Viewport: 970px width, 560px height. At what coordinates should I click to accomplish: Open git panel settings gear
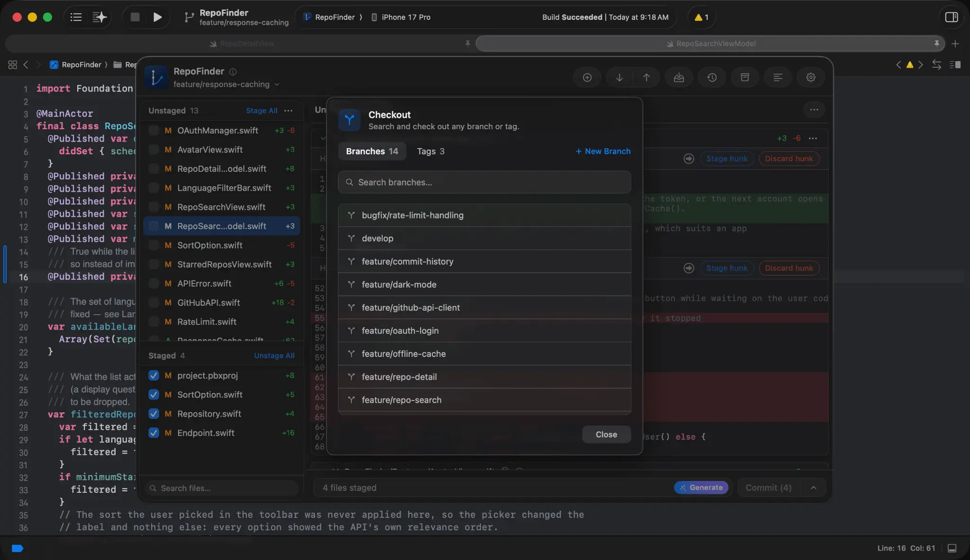(x=811, y=77)
